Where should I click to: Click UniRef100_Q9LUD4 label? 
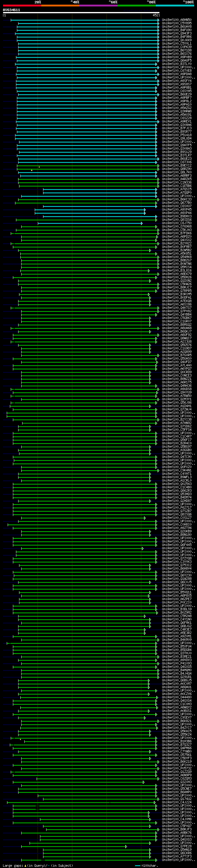(177, 138)
